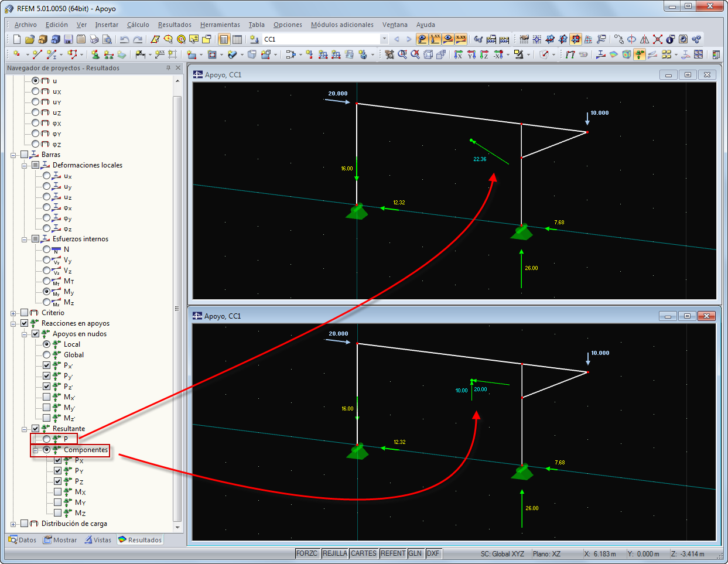
Task: Click the Redo arrow icon
Action: (138, 39)
